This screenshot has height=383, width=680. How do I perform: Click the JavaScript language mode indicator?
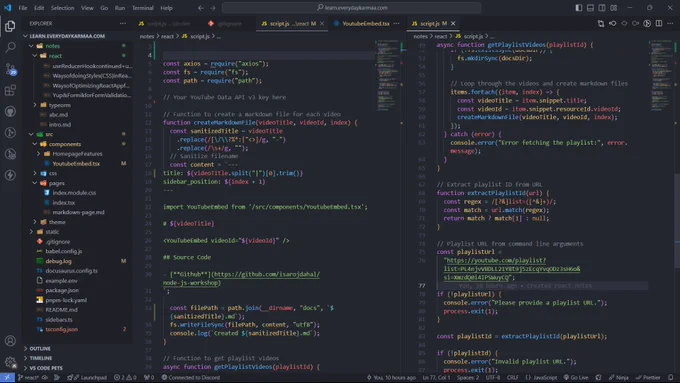(542, 377)
